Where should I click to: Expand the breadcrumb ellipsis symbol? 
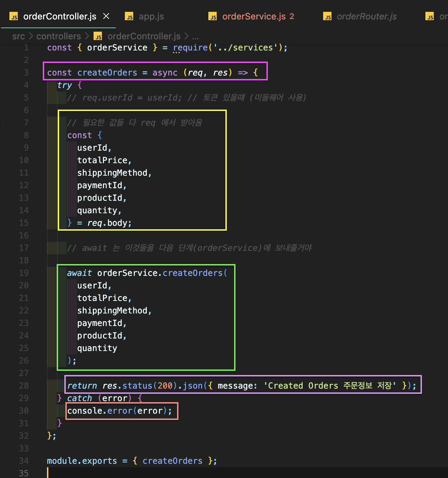[x=195, y=36]
